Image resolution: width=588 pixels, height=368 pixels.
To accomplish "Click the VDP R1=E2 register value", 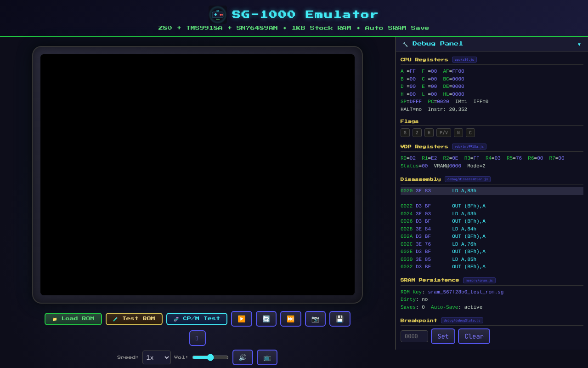I will [x=430, y=158].
